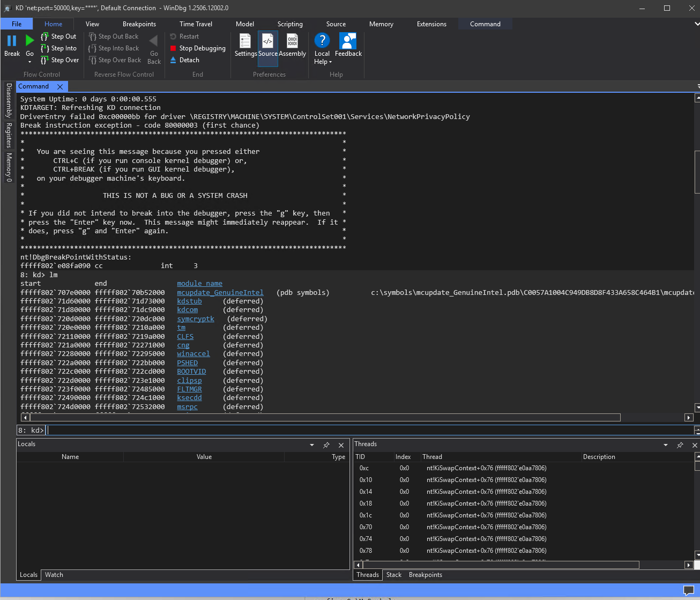Click Stop Debugging
700x600 pixels.
point(197,48)
